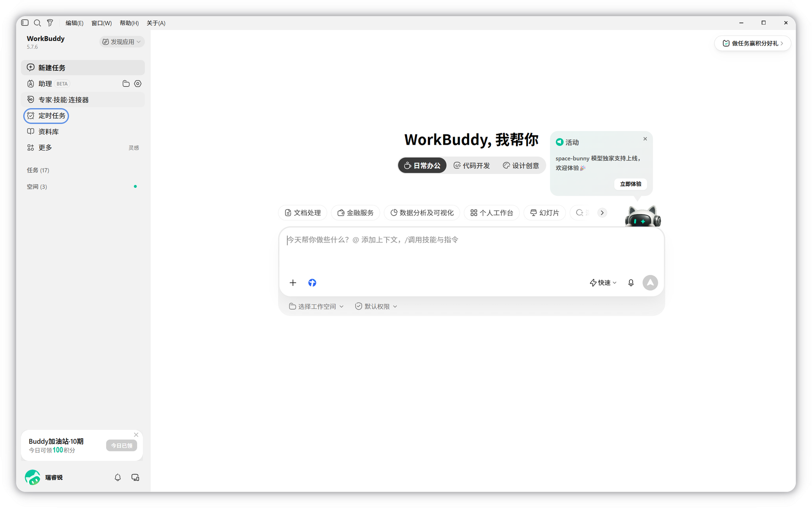Click the 今日已领 button
The image size is (812, 508).
click(121, 445)
